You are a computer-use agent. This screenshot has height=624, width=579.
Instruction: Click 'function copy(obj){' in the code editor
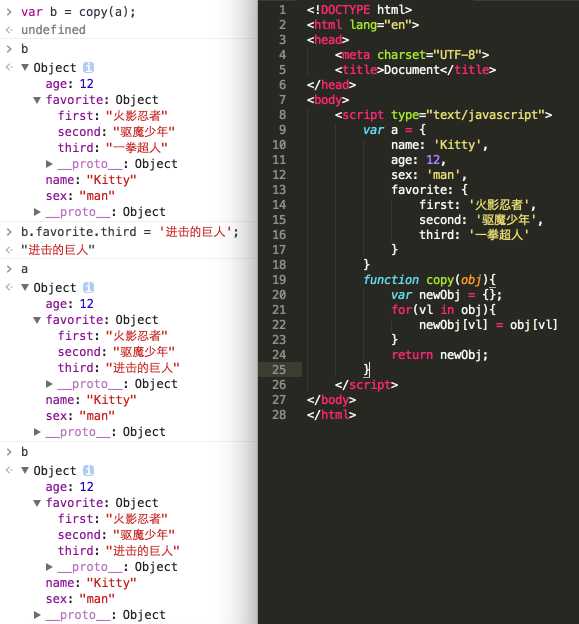pyautogui.click(x=429, y=280)
